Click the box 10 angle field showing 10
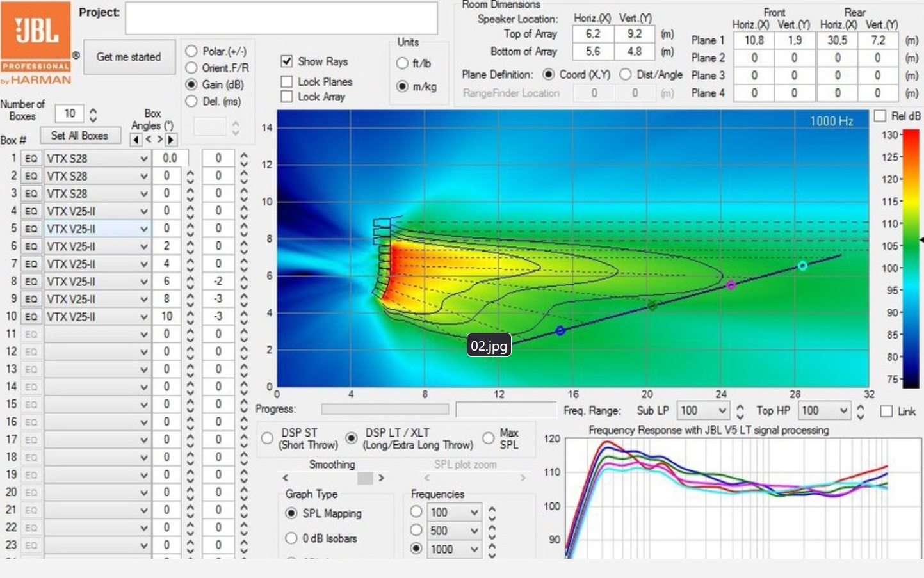 (x=168, y=317)
